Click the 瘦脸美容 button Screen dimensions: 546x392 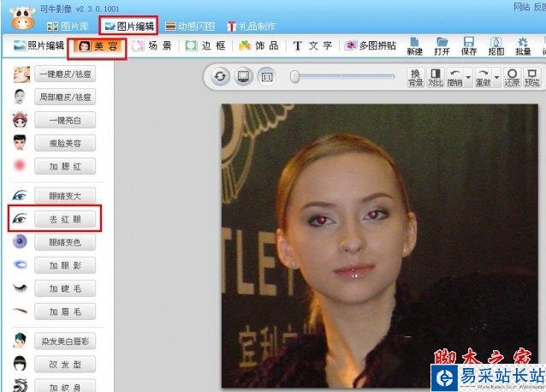tap(65, 143)
